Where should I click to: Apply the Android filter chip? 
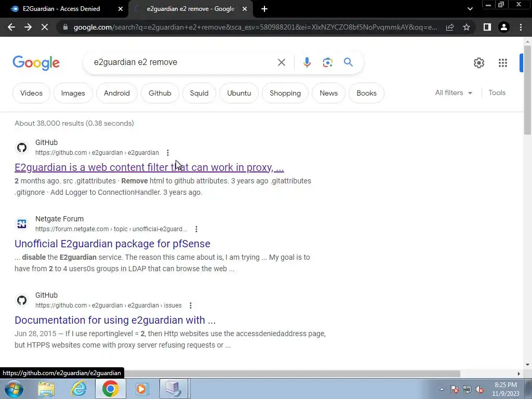tap(117, 93)
